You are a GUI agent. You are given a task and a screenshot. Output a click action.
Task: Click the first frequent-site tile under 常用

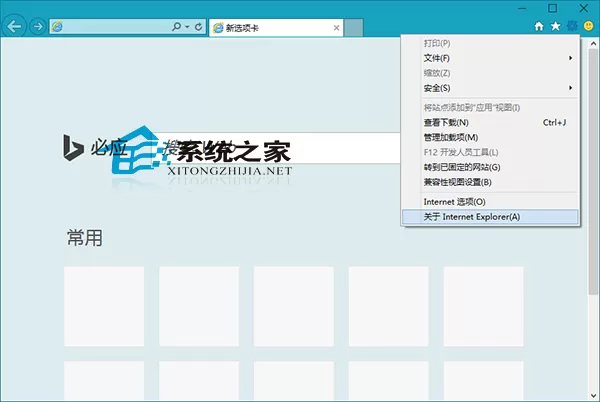(x=104, y=307)
